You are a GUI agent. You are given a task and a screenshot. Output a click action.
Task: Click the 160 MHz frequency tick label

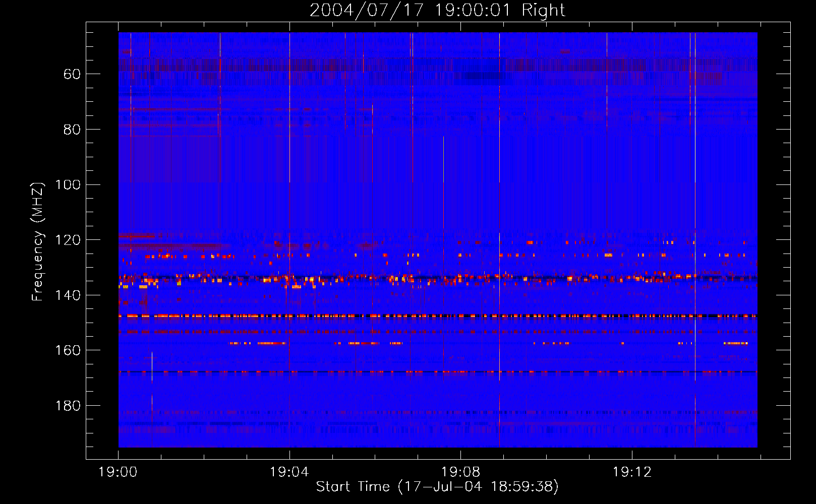pos(68,350)
